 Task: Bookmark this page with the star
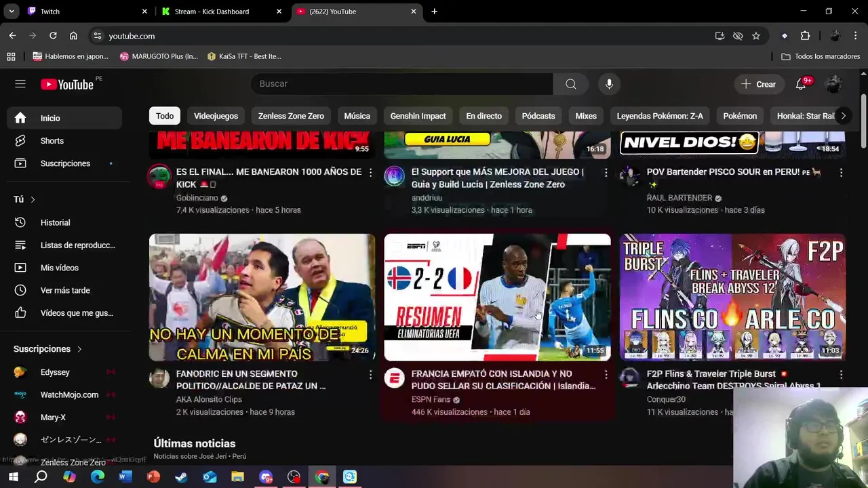pos(755,36)
